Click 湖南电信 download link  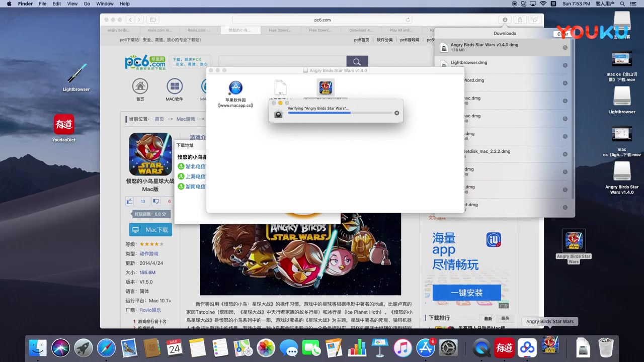pos(195,187)
